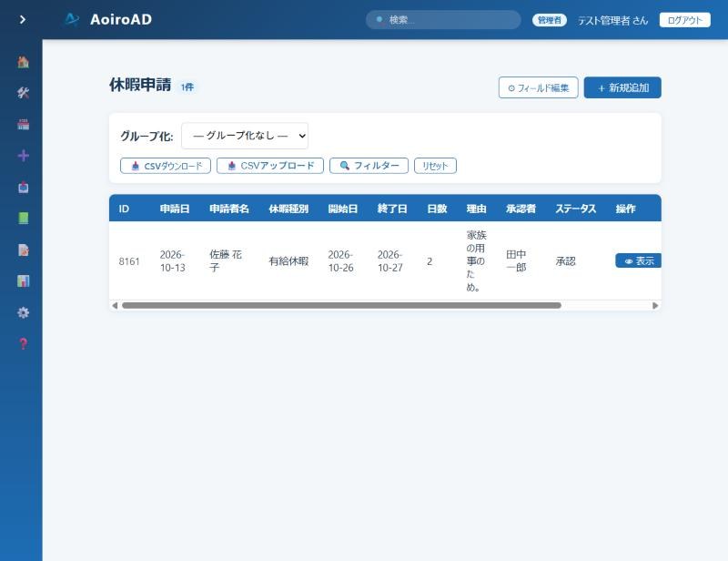728x561 pixels.
Task: Click the 有給休暇 leave type cell
Action: click(288, 261)
